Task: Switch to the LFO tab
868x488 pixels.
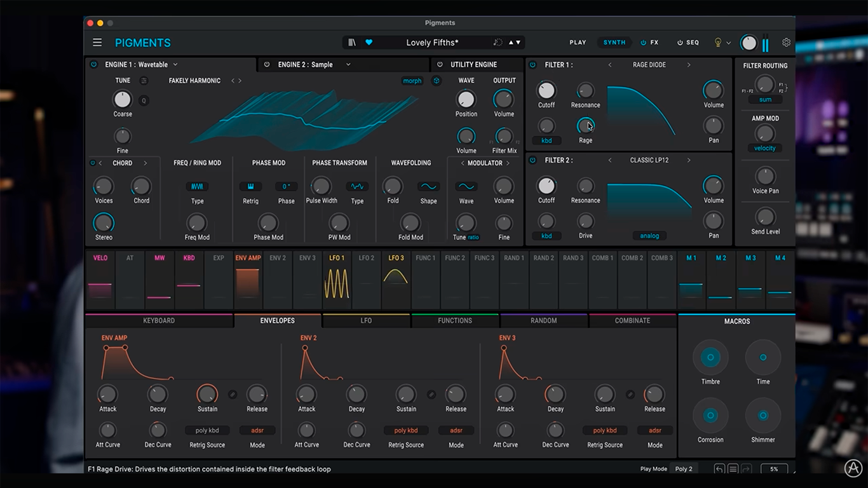Action: [367, 321]
